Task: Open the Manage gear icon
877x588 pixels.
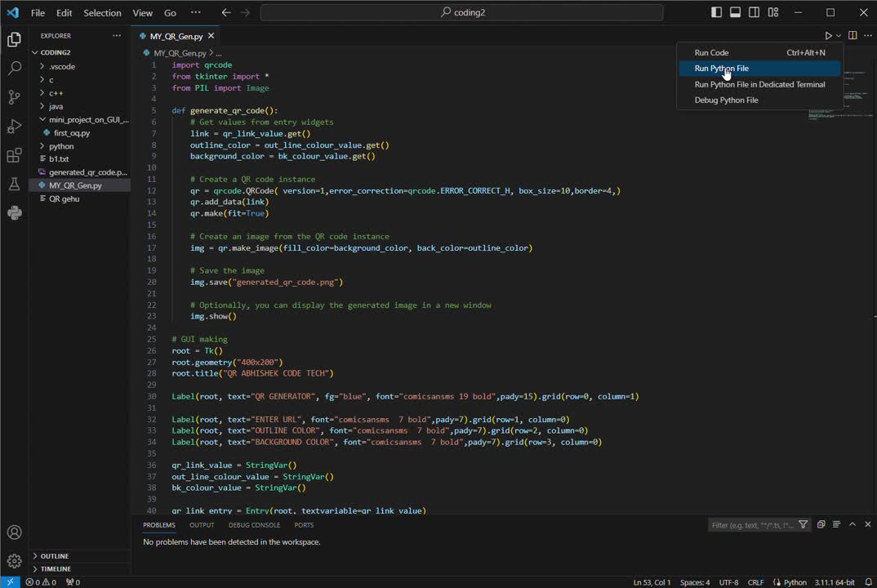Action: [14, 560]
